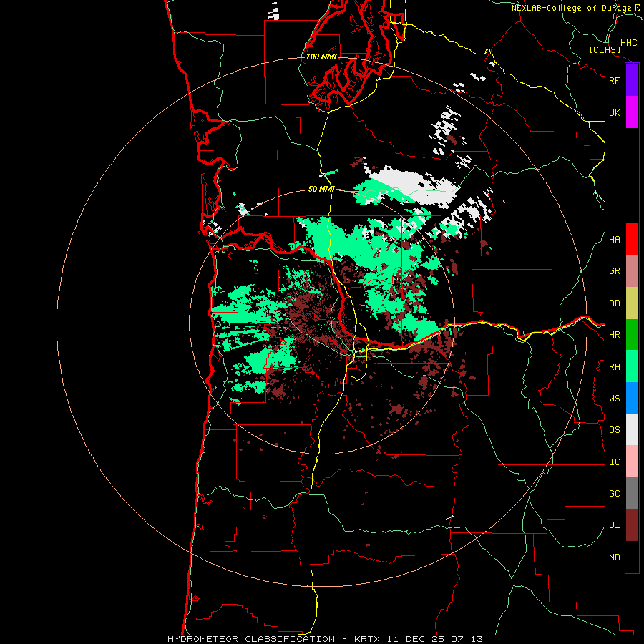Click the BD legend label
Viewport: 644px width, 644px height.
click(x=614, y=303)
